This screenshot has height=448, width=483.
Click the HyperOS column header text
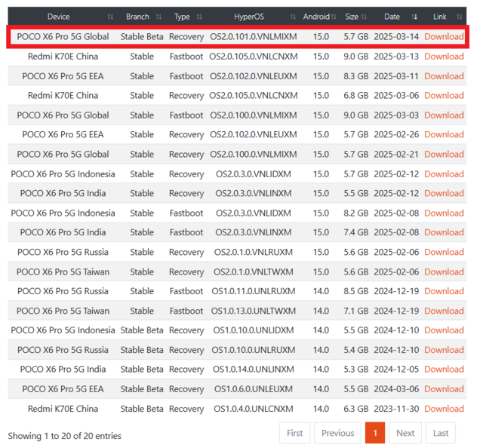point(249,17)
